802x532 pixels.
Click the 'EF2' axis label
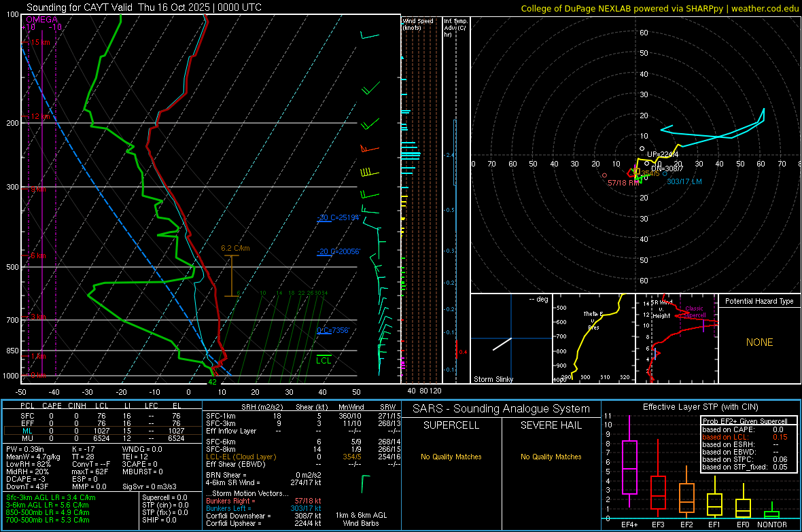coord(686,525)
